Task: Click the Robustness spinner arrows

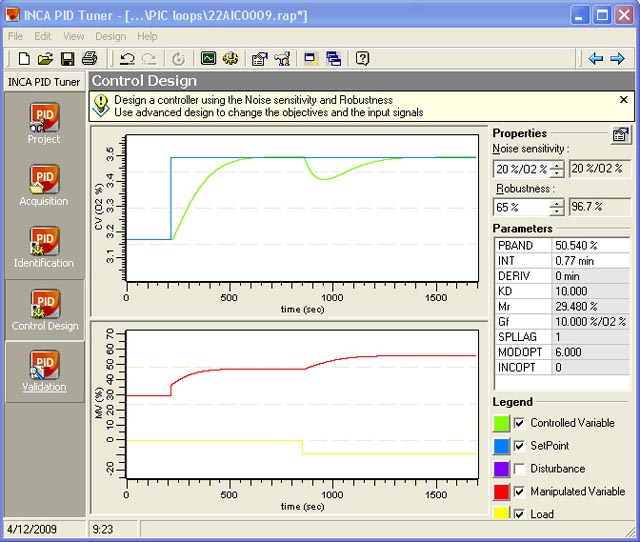Action: point(557,208)
